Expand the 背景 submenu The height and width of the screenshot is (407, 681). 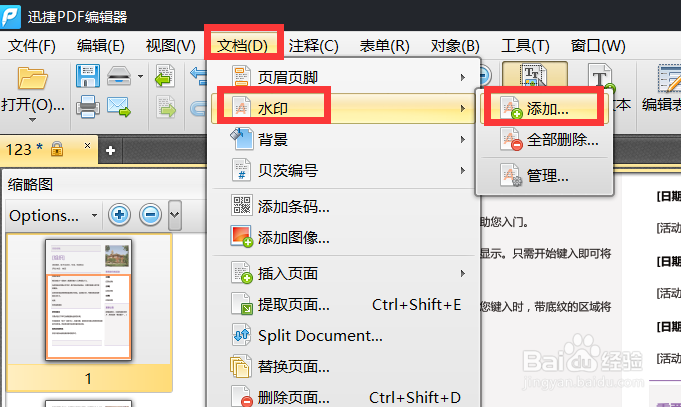pyautogui.click(x=345, y=139)
